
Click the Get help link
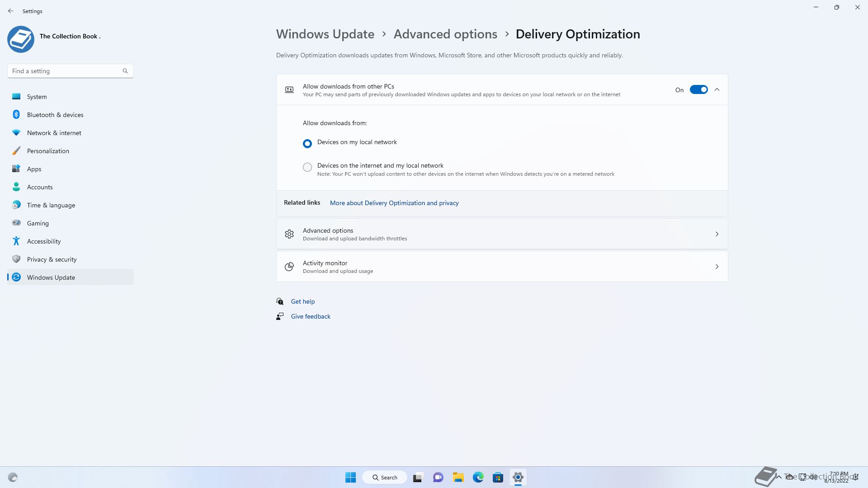click(x=303, y=301)
